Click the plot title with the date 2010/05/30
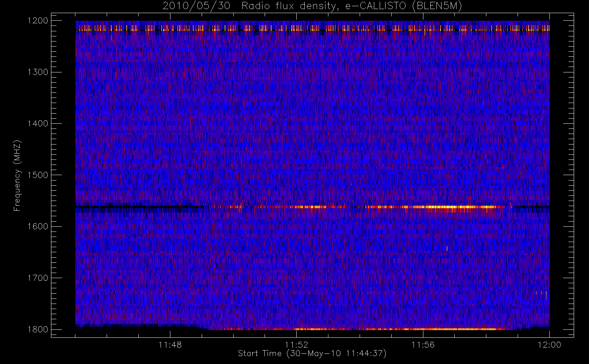The image size is (589, 364). 312,6
